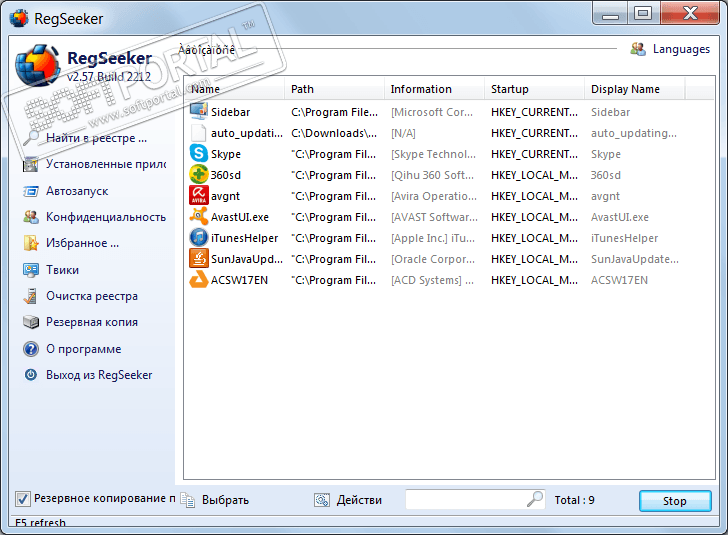Click the Установленные приложения icon
Screen dimensions: 728x535
[x=31, y=164]
